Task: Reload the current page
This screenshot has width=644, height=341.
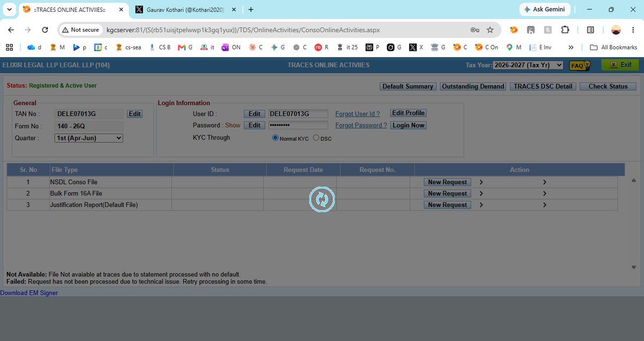Action: click(45, 30)
